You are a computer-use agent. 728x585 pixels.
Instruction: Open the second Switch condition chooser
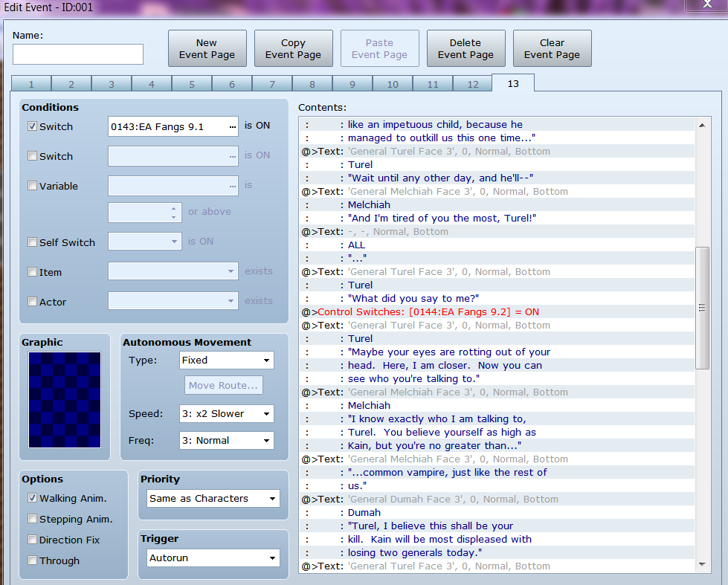pos(233,155)
